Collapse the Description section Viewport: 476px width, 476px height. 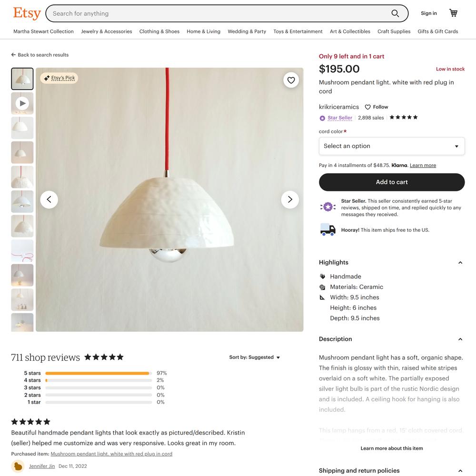460,339
